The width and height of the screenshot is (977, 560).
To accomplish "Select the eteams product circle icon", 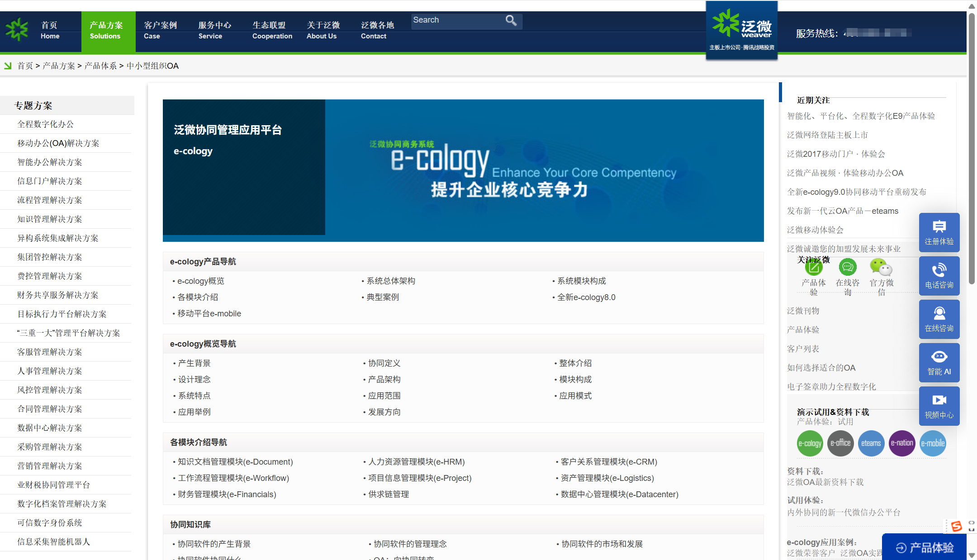I will click(x=871, y=443).
